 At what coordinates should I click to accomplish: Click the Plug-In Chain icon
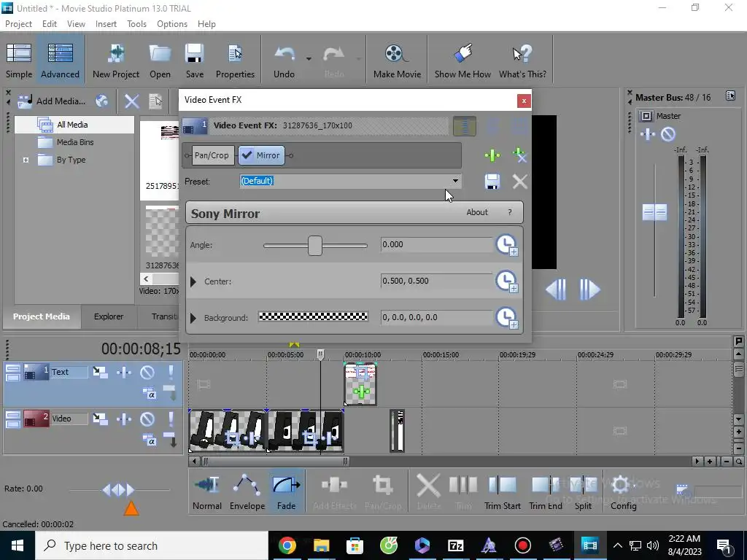(x=492, y=155)
